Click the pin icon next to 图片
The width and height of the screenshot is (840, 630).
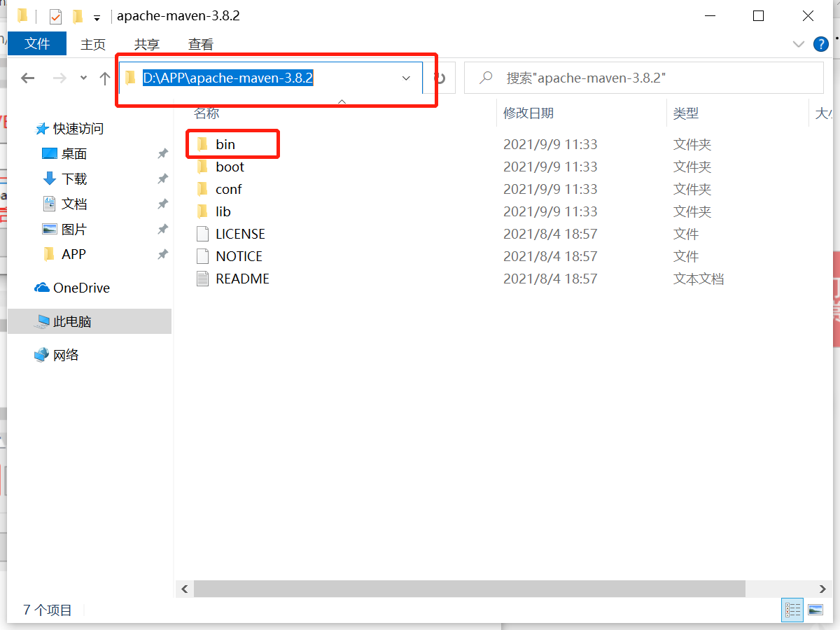[x=162, y=230]
